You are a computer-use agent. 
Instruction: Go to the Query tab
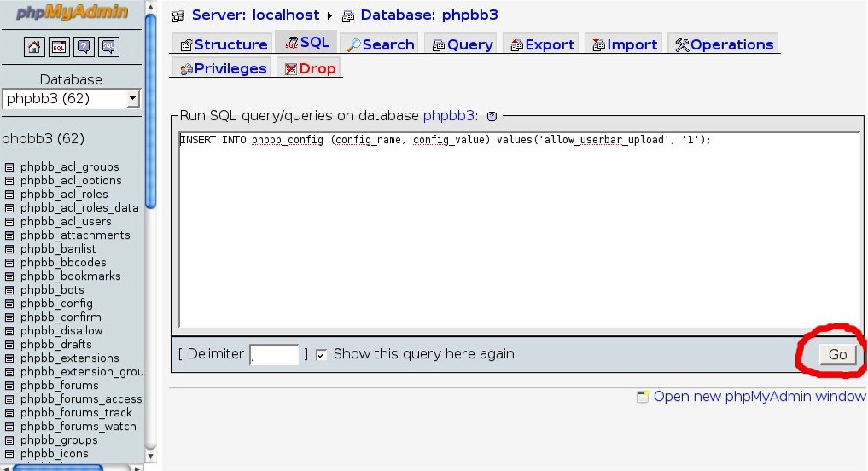[x=463, y=44]
